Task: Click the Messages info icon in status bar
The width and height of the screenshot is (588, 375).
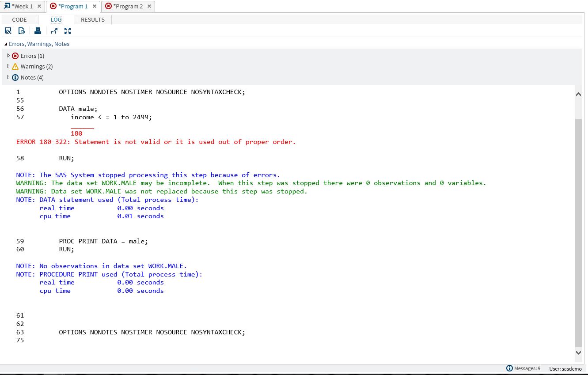Action: coord(510,368)
